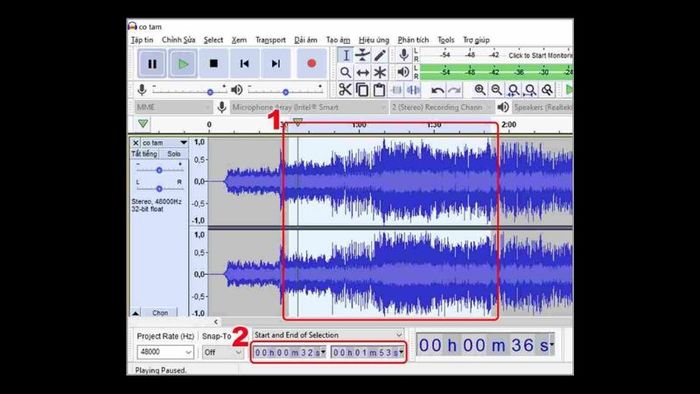
Task: Click the Pause playback button
Action: 152,64
